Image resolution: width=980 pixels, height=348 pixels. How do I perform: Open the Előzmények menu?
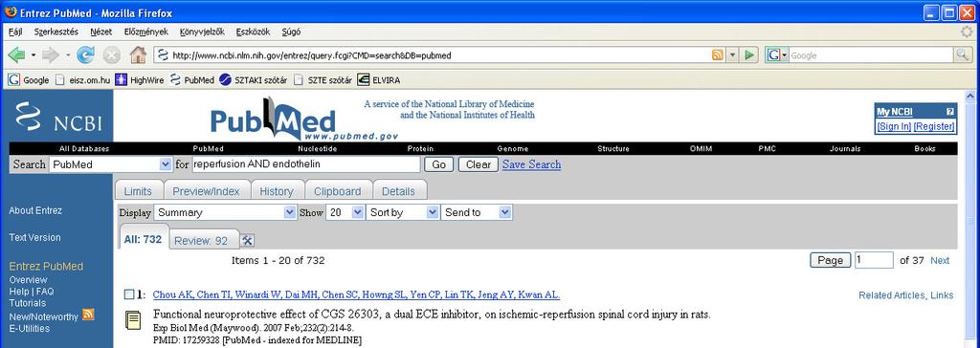[x=146, y=32]
